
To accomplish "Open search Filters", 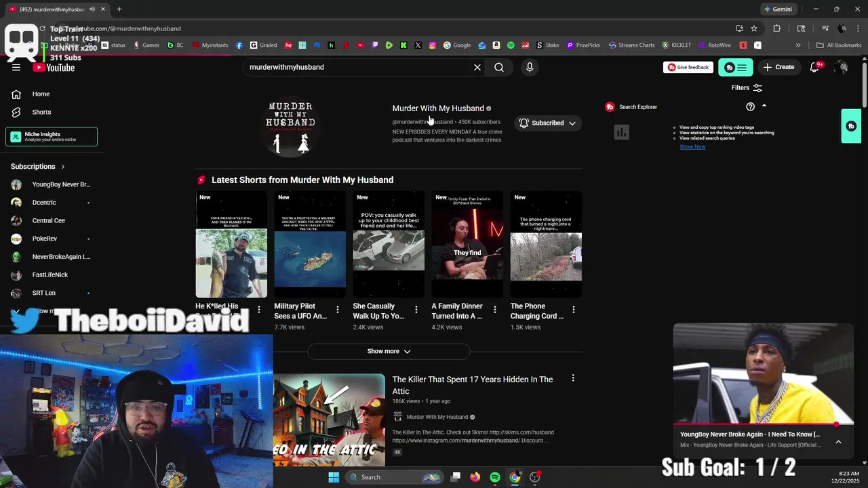I will click(x=747, y=87).
